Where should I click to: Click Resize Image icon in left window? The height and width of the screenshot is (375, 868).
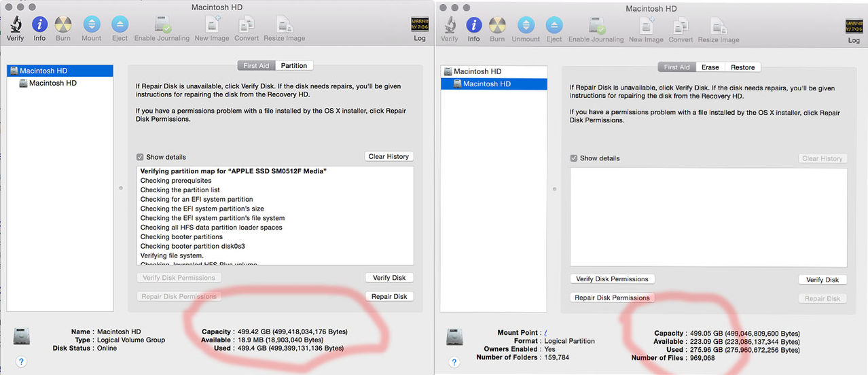(x=284, y=24)
